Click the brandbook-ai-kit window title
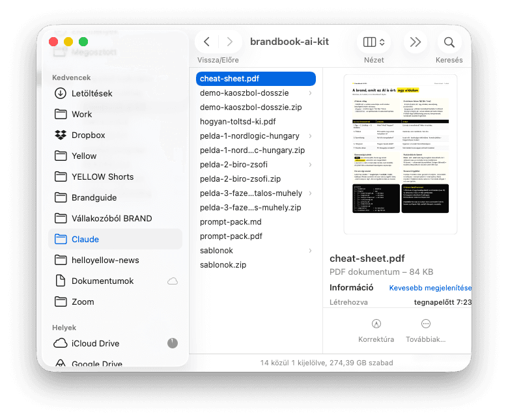 tap(289, 42)
